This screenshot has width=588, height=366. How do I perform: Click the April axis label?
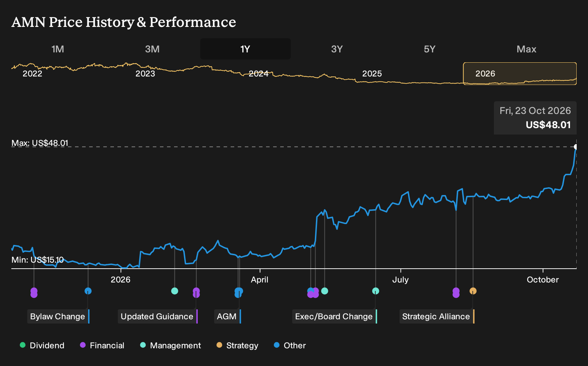(x=260, y=280)
